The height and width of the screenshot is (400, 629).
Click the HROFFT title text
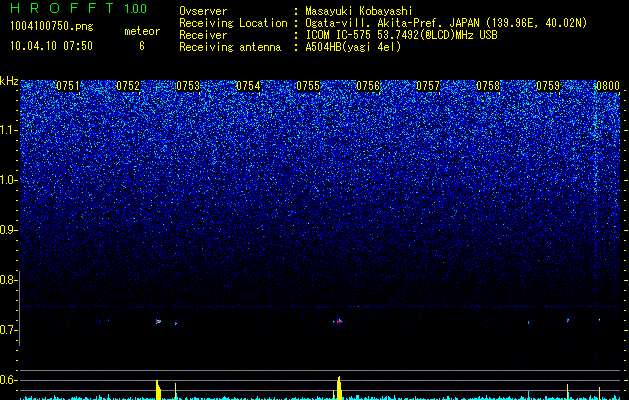pyautogui.click(x=63, y=8)
